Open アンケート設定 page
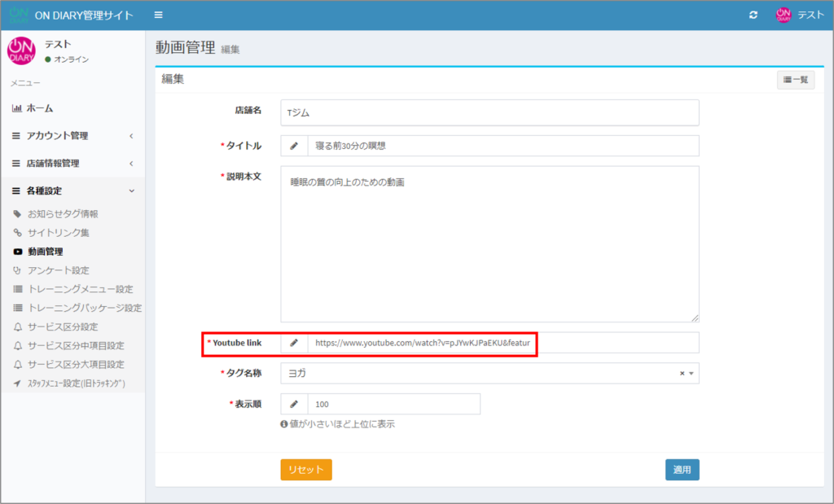This screenshot has height=504, width=834. click(x=58, y=270)
